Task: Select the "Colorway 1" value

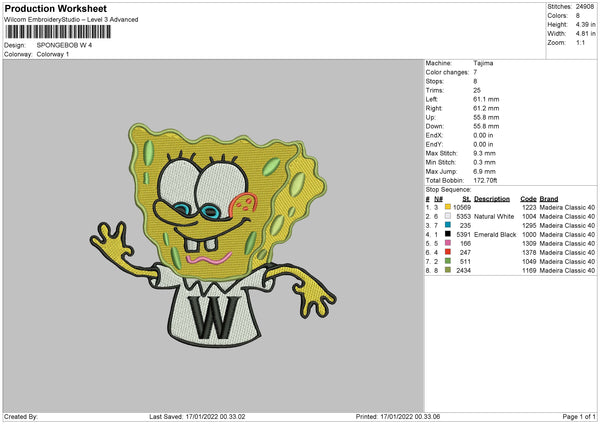Action: point(53,54)
